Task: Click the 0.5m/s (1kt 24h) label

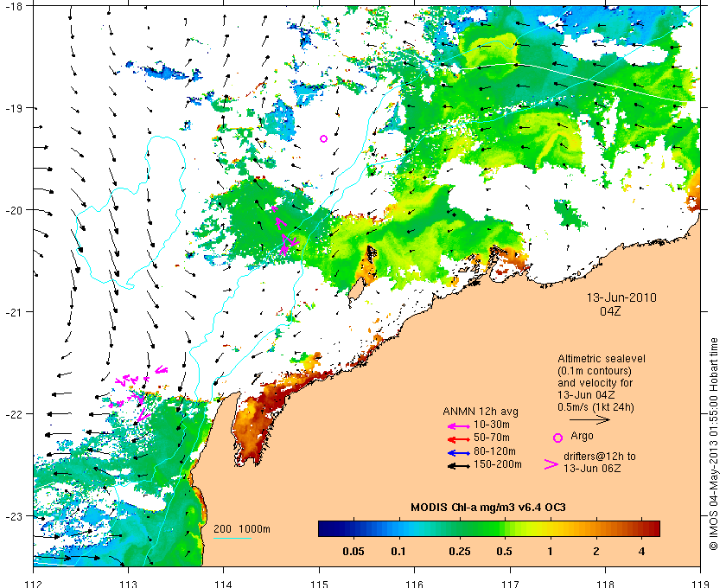Action: pos(595,407)
